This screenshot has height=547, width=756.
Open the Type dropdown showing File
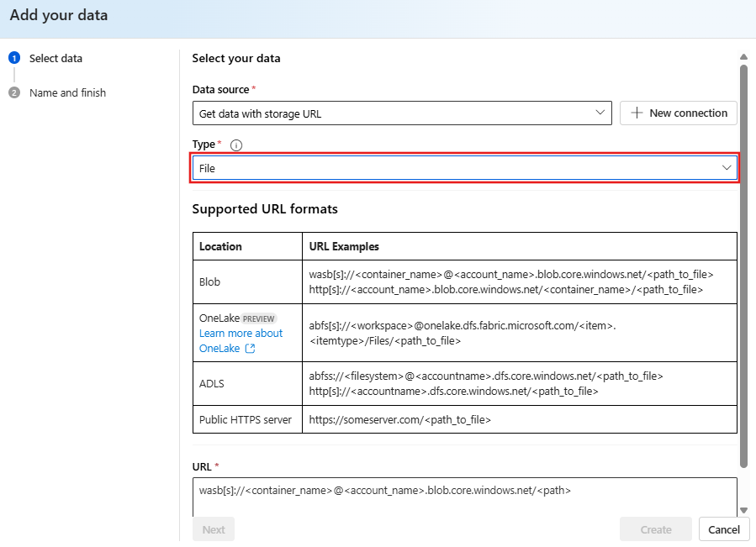pos(466,167)
